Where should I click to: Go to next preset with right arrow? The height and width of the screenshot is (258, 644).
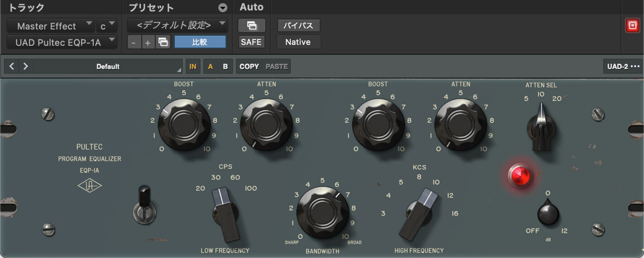click(x=25, y=66)
